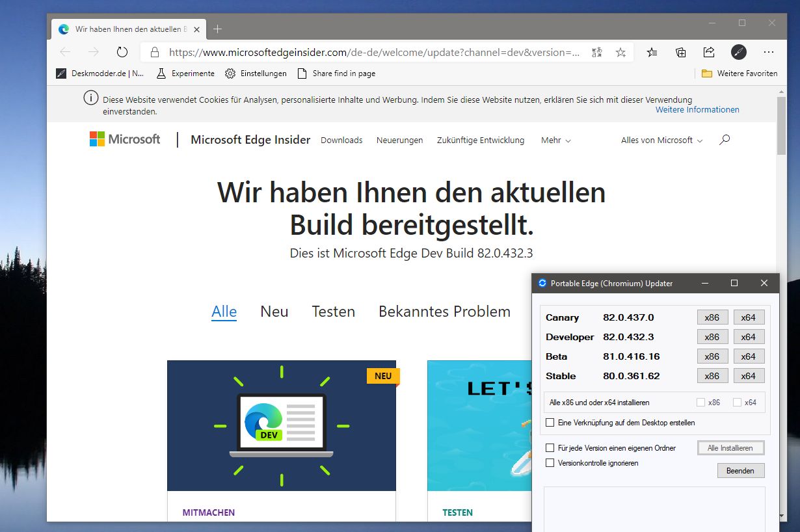Open the Collections toolbar icon
800x532 pixels.
pyautogui.click(x=680, y=52)
